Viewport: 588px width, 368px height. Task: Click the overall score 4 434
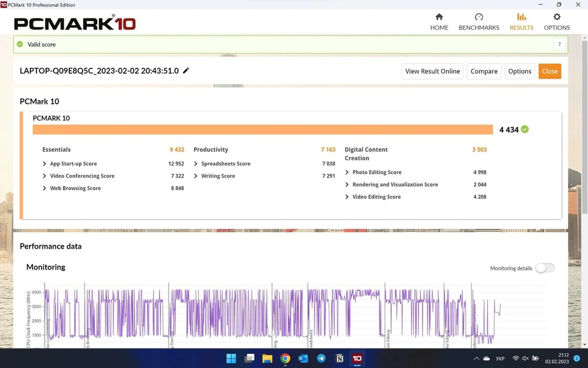pyautogui.click(x=509, y=129)
